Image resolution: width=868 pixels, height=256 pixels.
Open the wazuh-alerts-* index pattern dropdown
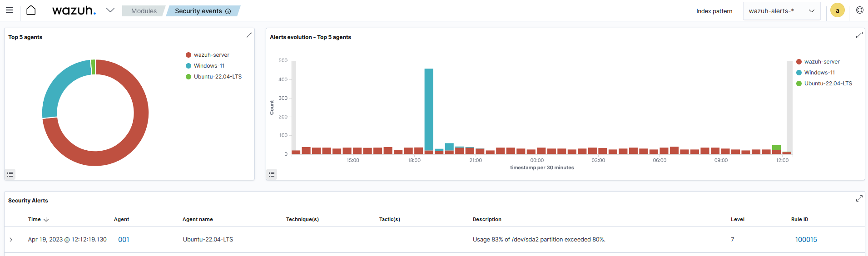click(x=781, y=11)
